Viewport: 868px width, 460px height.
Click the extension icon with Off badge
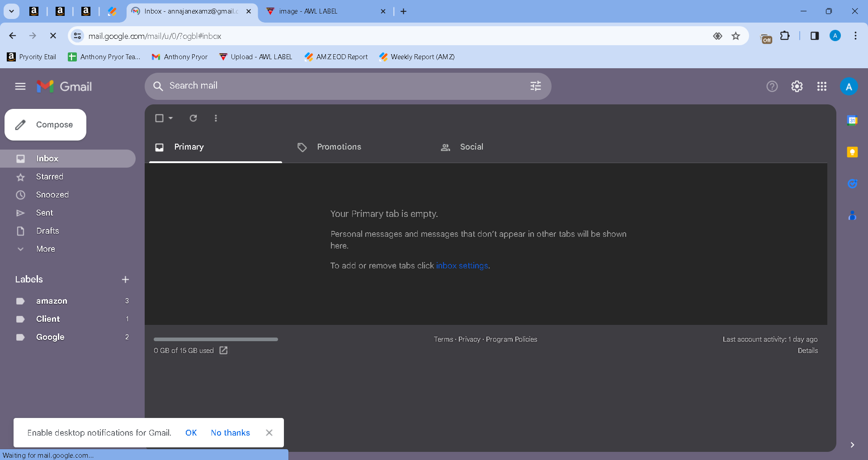click(x=766, y=39)
